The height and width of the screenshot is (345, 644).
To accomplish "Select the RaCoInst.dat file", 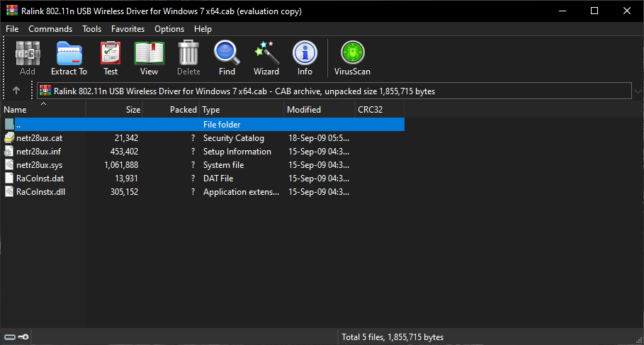I will 40,179.
